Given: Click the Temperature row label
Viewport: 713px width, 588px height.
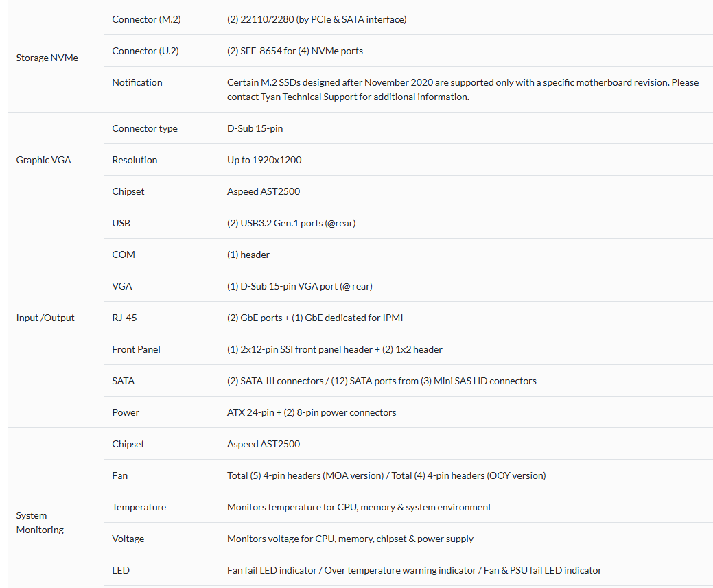Looking at the screenshot, I should tap(139, 507).
